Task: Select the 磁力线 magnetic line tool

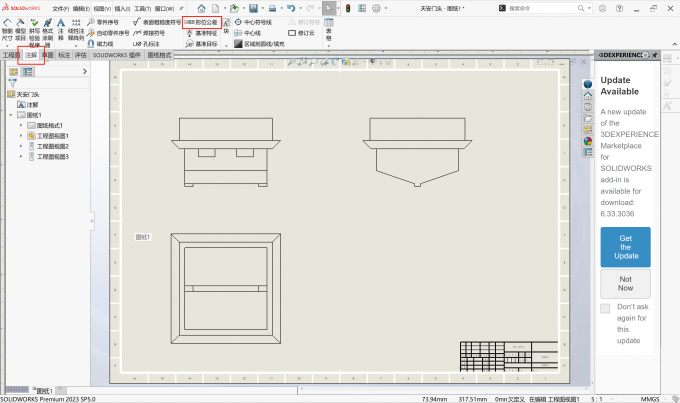Action: pos(100,44)
